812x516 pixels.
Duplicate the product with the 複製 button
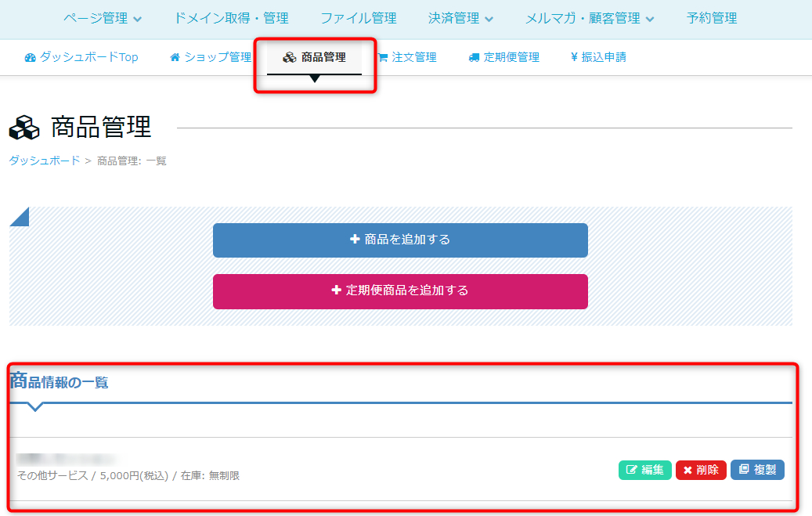coord(757,470)
